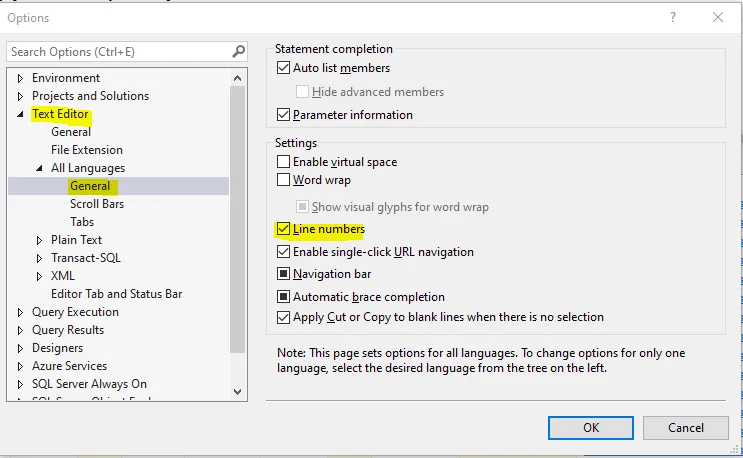Screen dimensions: 743x458
Task: Enable virtual space checkbox
Action: [x=283, y=162]
